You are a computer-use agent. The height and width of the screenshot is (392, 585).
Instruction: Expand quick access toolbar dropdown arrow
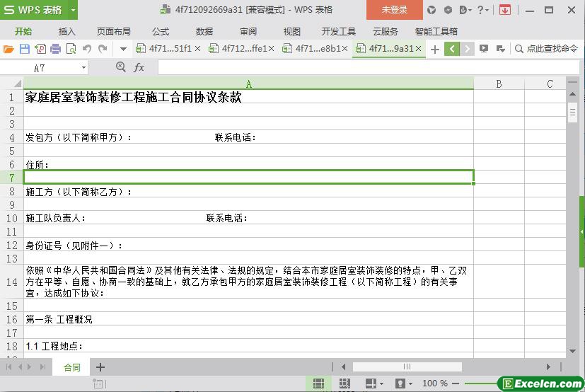click(123, 49)
